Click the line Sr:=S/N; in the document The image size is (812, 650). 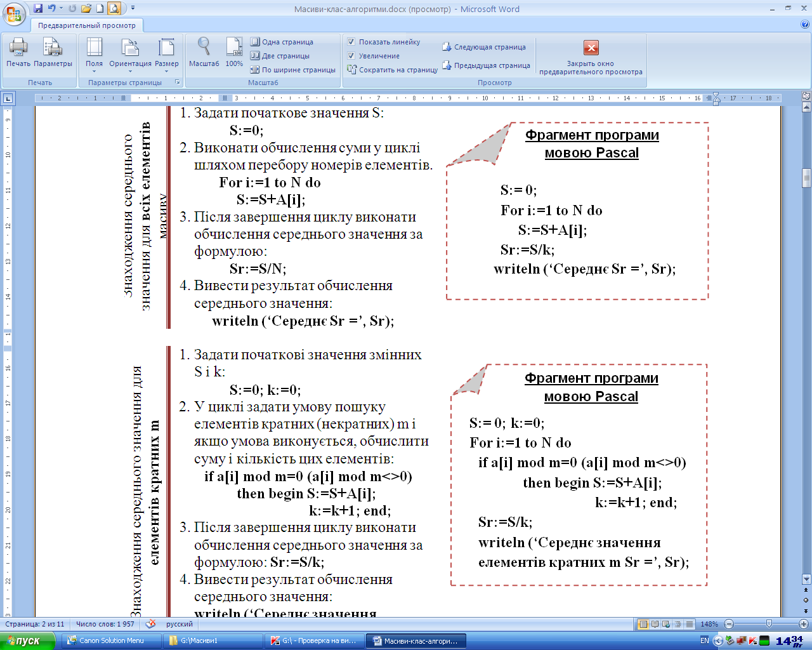pyautogui.click(x=258, y=269)
